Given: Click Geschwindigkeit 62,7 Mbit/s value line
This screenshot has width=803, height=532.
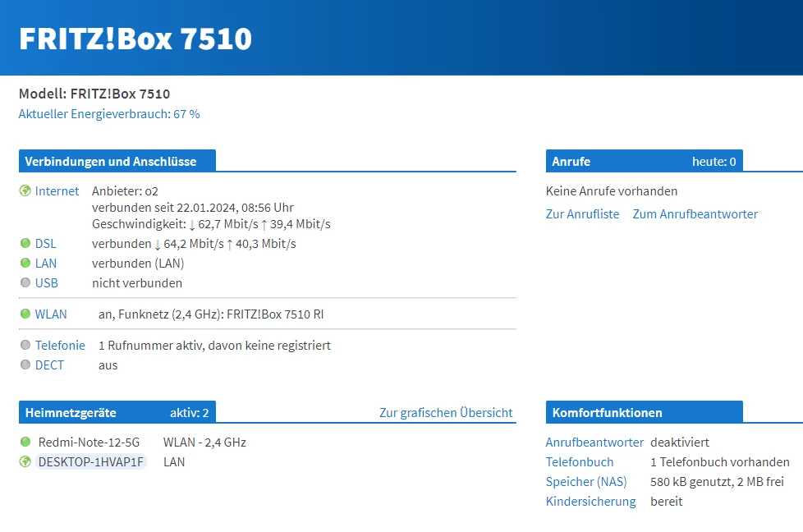Looking at the screenshot, I should click(x=211, y=224).
